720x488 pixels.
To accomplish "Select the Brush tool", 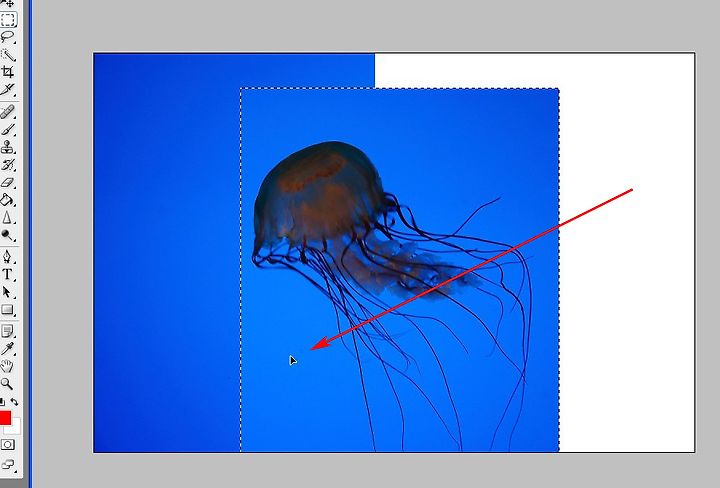I will click(x=8, y=130).
